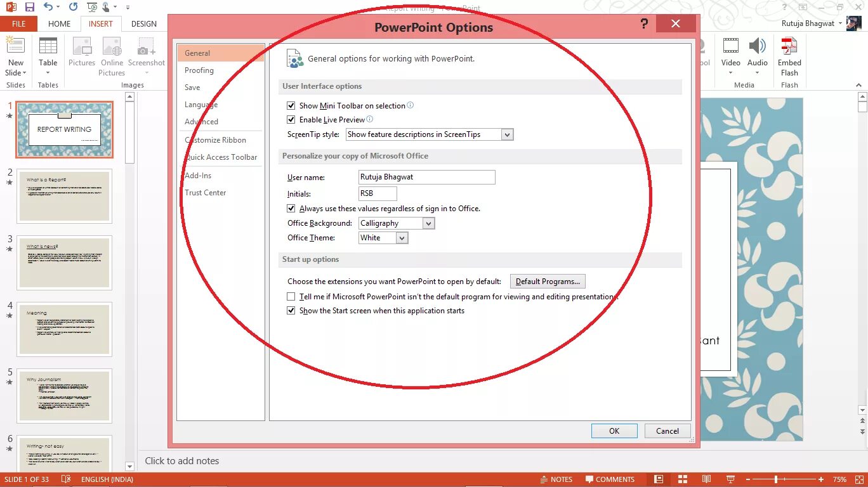Collapse the ribbon with the chevron
The image size is (868, 487).
[x=858, y=85]
